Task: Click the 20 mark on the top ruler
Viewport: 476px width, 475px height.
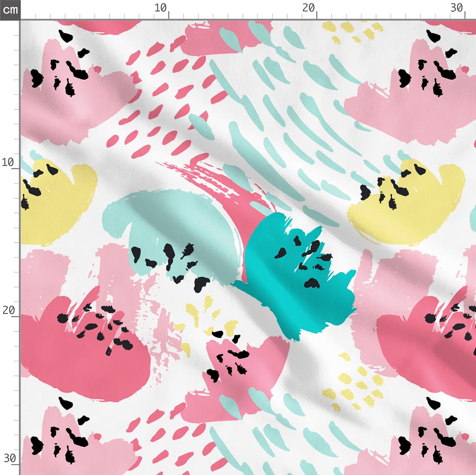Action: [309, 8]
